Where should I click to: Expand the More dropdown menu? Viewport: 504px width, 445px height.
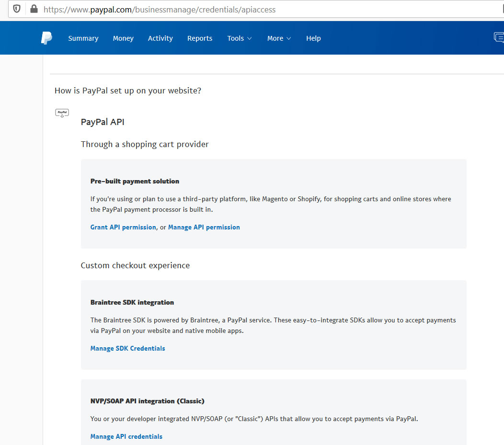click(x=279, y=38)
